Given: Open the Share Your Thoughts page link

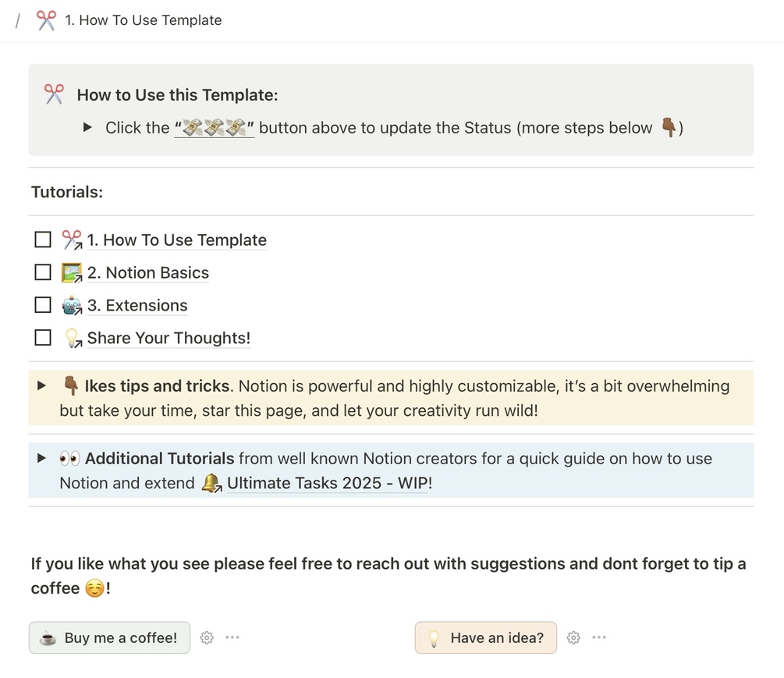Looking at the screenshot, I should point(169,338).
